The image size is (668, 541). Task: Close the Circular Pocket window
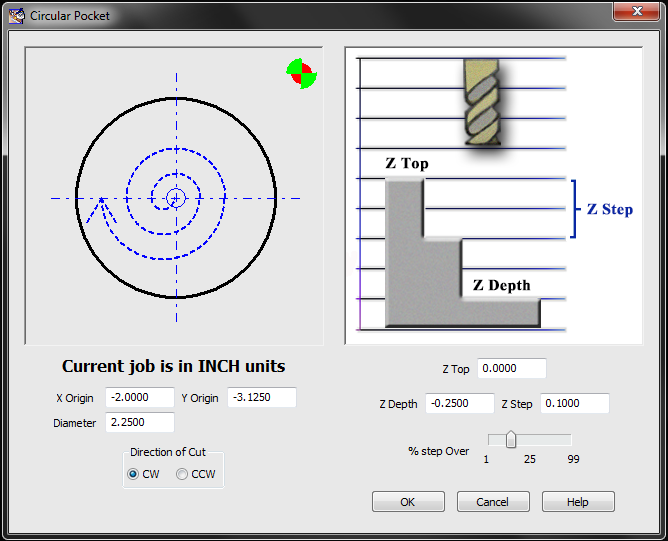click(636, 11)
